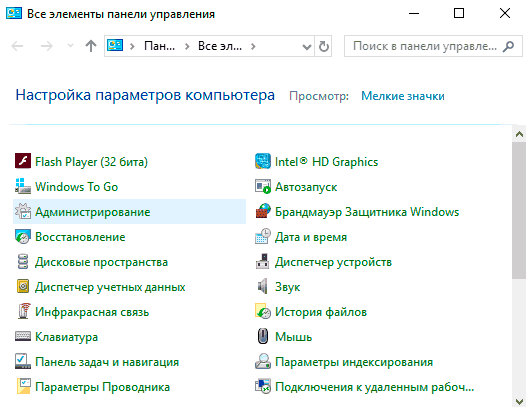Image resolution: width=526 pixels, height=407 pixels.
Task: Click the Звук speaker icon
Action: [263, 287]
